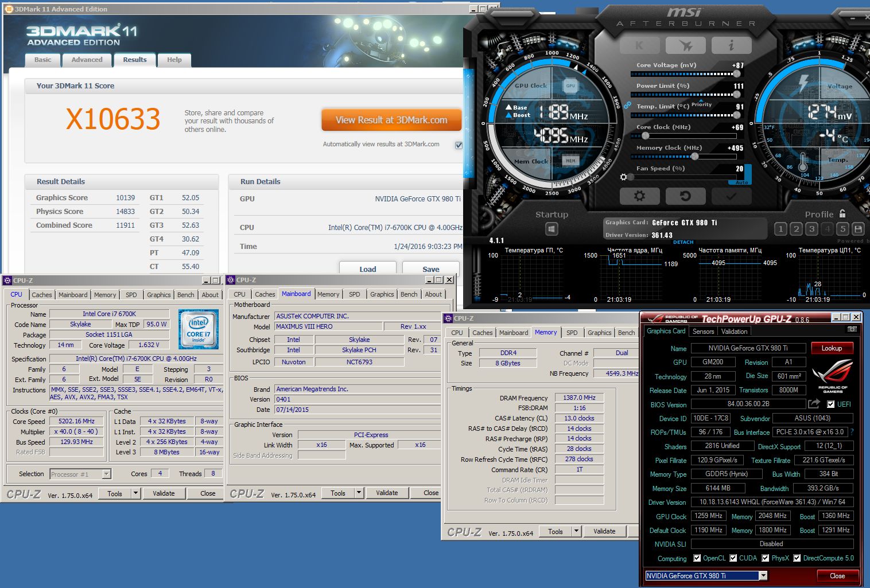
Task: Toggle the OpenCL checkbox in GPU-Z
Action: click(x=697, y=558)
